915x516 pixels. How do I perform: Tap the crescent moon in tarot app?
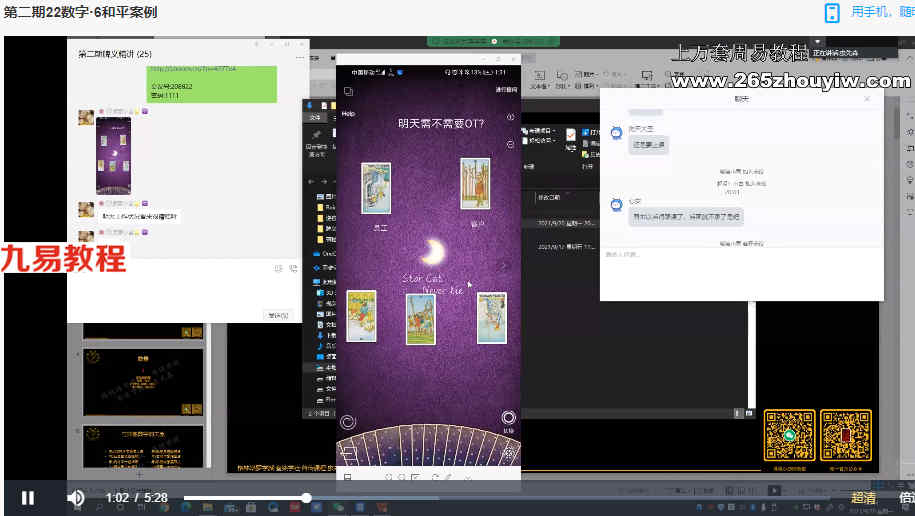point(433,252)
